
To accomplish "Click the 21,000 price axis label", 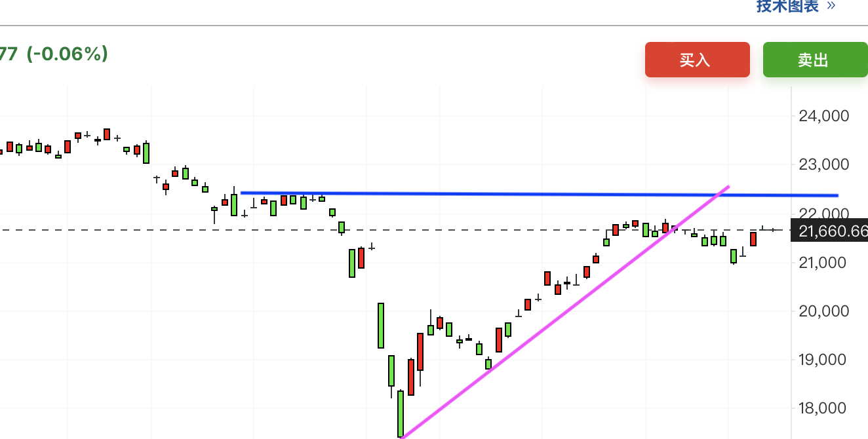I will click(x=823, y=262).
